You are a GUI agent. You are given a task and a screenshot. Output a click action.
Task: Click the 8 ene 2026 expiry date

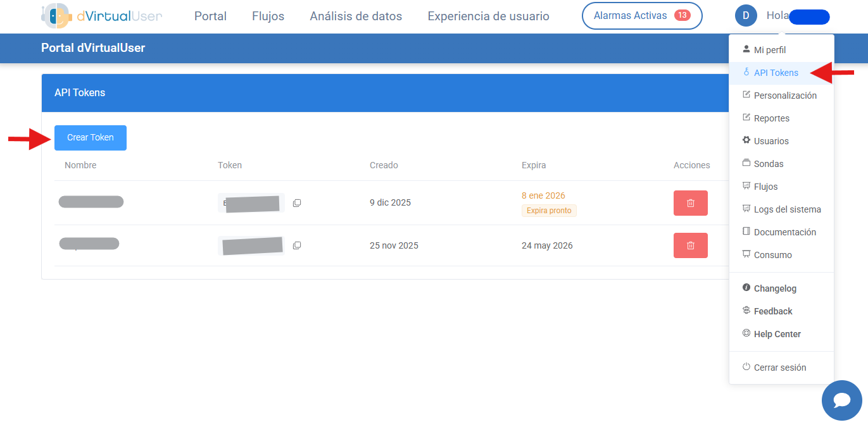[x=543, y=195]
